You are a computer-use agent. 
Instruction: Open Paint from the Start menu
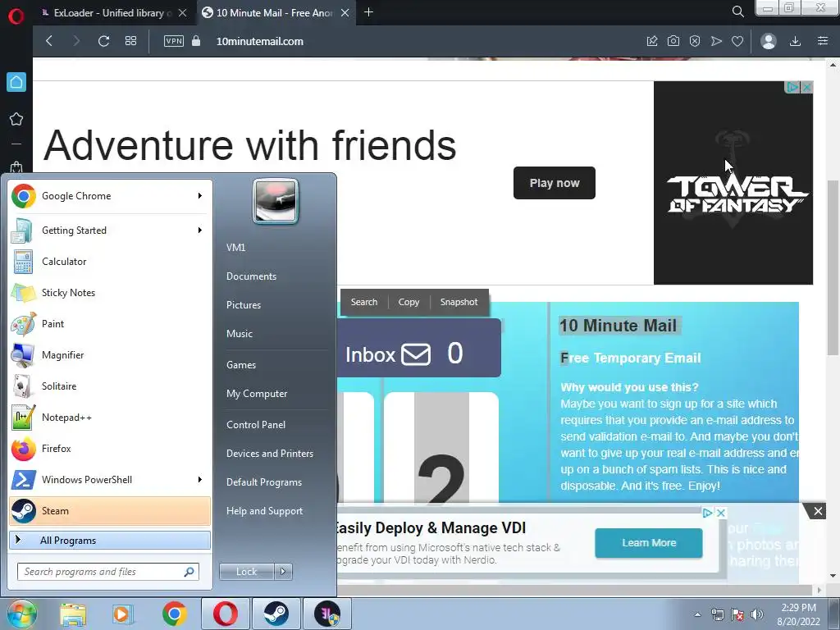point(109,323)
